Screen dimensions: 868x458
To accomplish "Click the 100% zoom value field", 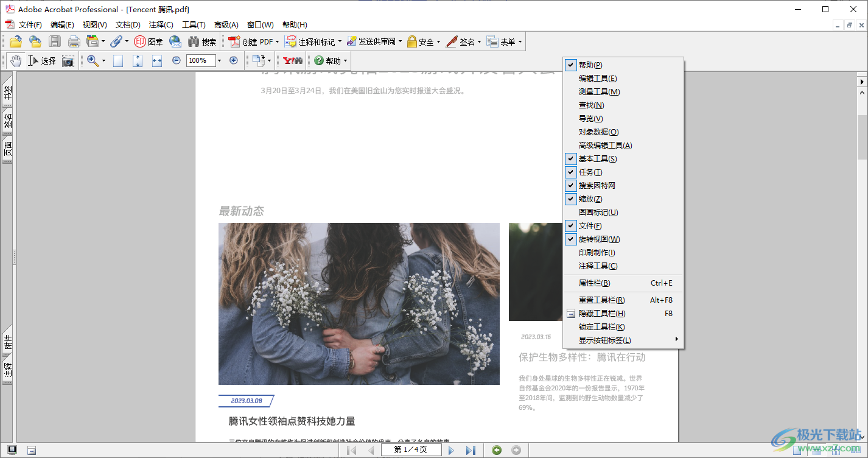I will [200, 60].
